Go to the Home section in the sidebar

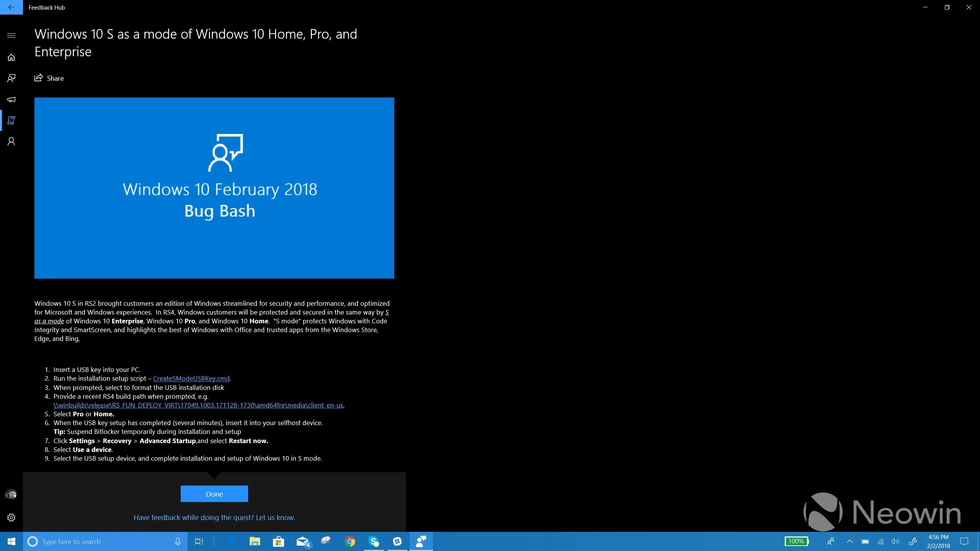pos(11,57)
